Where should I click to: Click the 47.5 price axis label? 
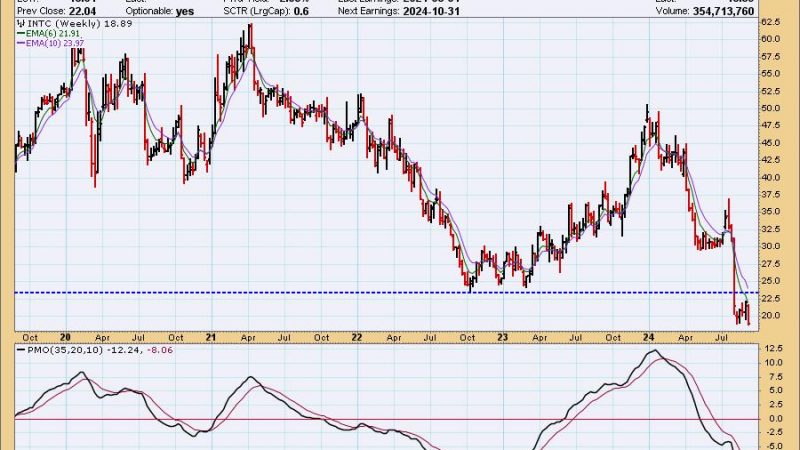tap(770, 126)
